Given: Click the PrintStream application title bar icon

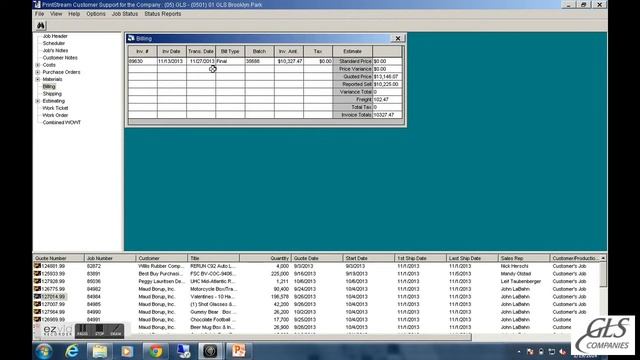Looking at the screenshot, I should 37,4.
